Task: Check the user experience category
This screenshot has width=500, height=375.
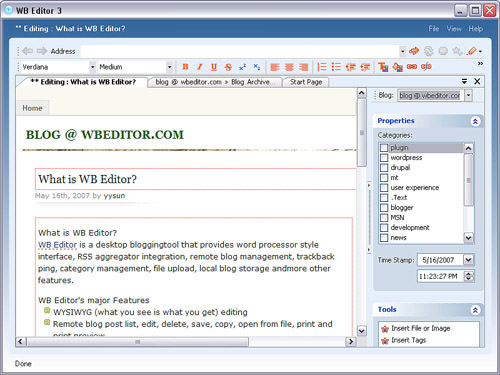Action: point(384,188)
